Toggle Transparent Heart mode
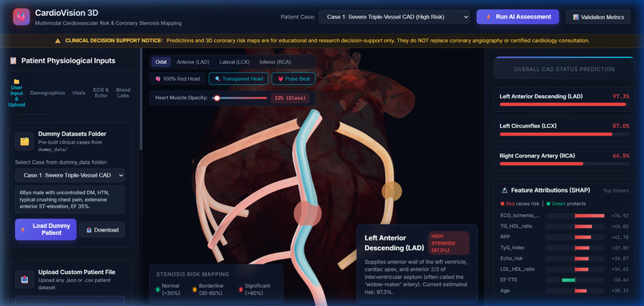This screenshot has height=306, width=644. pos(239,78)
